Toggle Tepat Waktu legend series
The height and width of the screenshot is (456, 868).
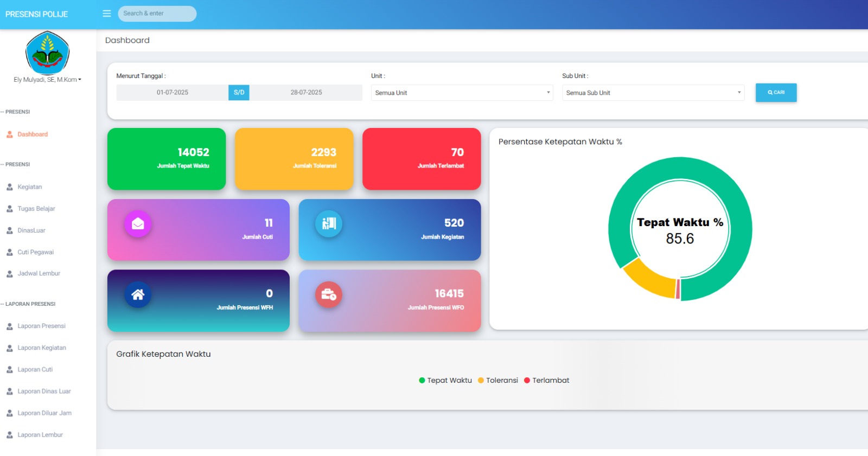pyautogui.click(x=445, y=381)
